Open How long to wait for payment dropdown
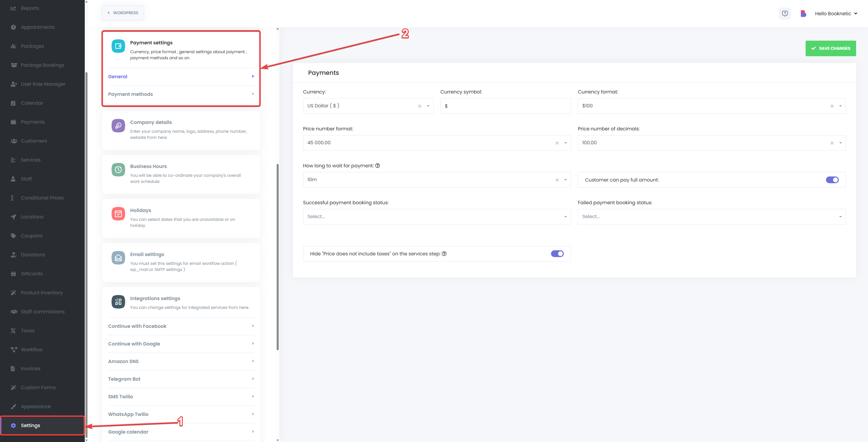The width and height of the screenshot is (868, 442). click(x=437, y=180)
